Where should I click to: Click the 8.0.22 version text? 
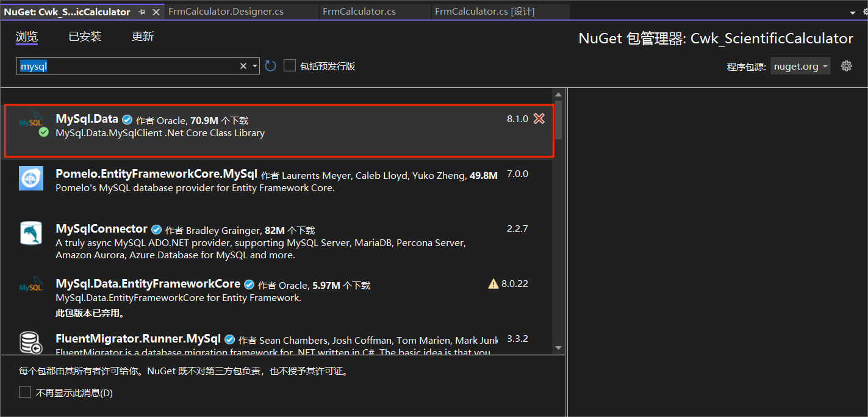tap(515, 284)
